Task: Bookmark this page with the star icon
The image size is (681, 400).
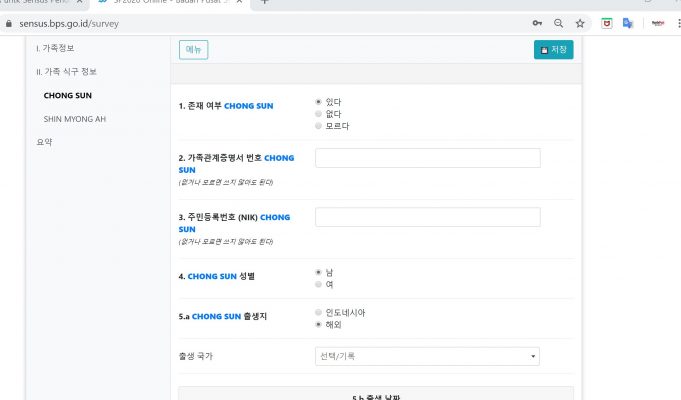Action: coord(580,22)
